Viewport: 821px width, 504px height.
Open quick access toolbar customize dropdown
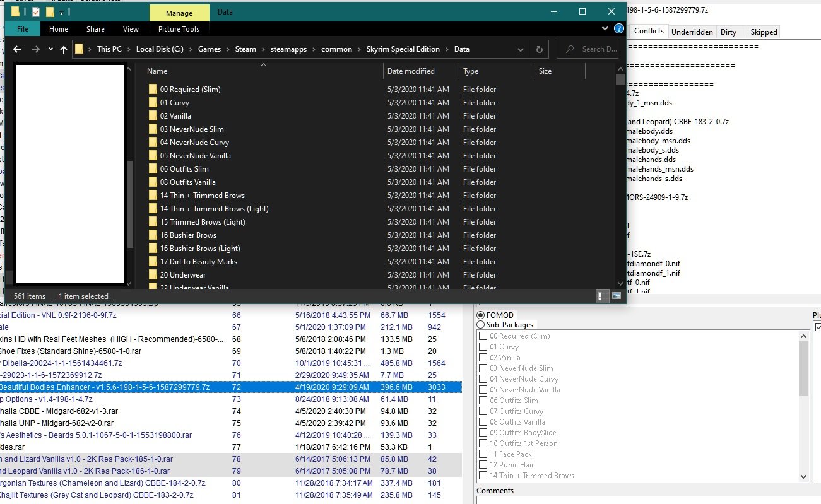click(x=61, y=12)
